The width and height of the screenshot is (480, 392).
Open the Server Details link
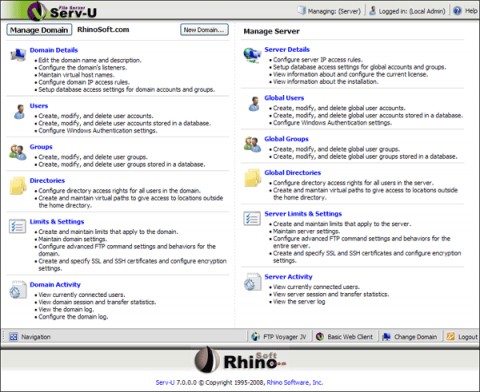coord(287,49)
